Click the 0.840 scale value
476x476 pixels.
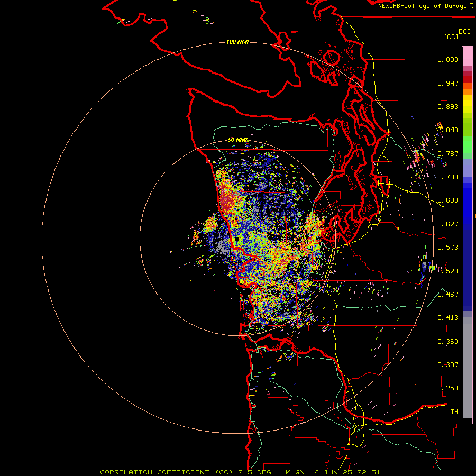448,130
